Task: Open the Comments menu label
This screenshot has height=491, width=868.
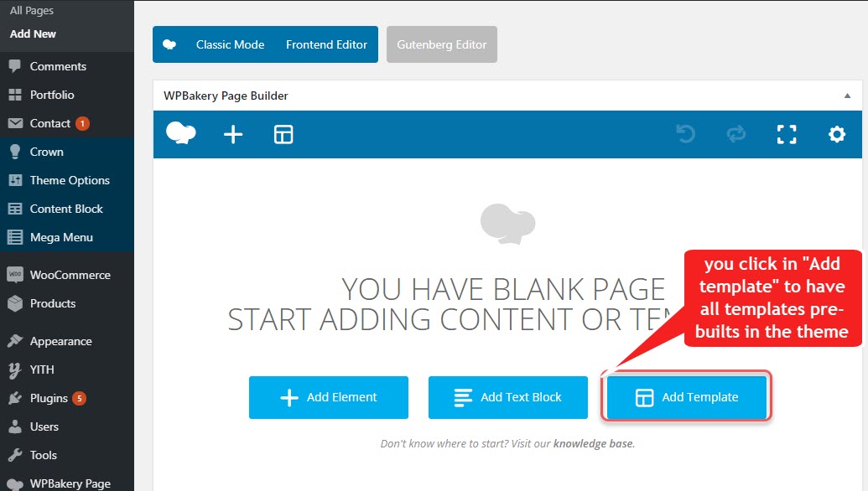Action: [58, 66]
